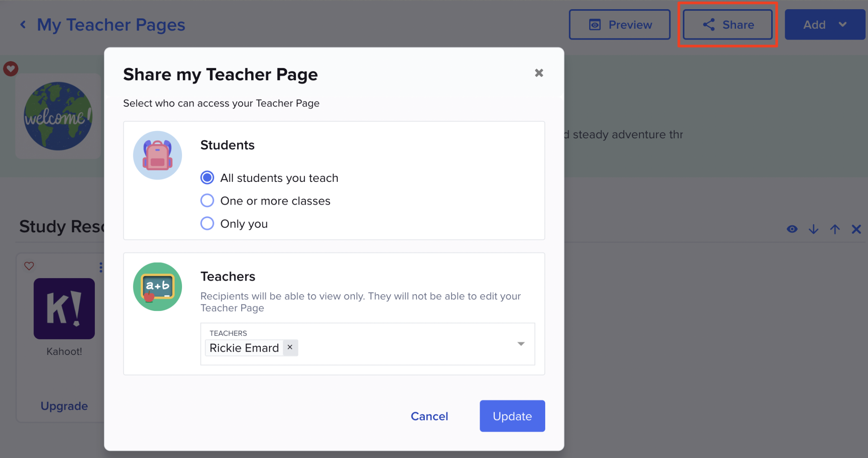
Task: Close the Share my Teacher Page dialog
Action: coord(539,73)
